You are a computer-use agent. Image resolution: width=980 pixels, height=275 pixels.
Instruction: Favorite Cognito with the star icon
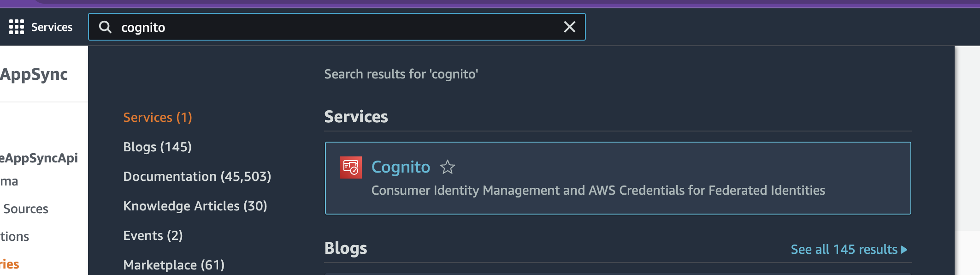[x=448, y=167]
